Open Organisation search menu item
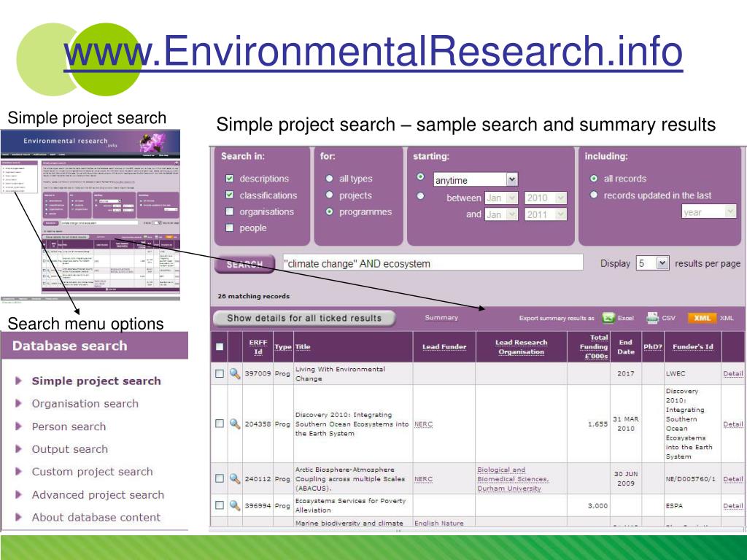This screenshot has height=560, width=747. click(85, 403)
